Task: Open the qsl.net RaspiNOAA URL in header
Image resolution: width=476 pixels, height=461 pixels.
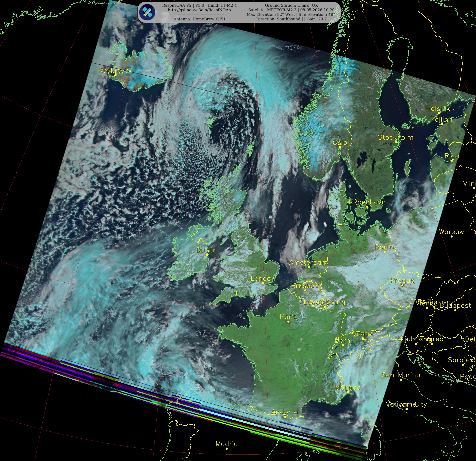Action: coord(199,10)
